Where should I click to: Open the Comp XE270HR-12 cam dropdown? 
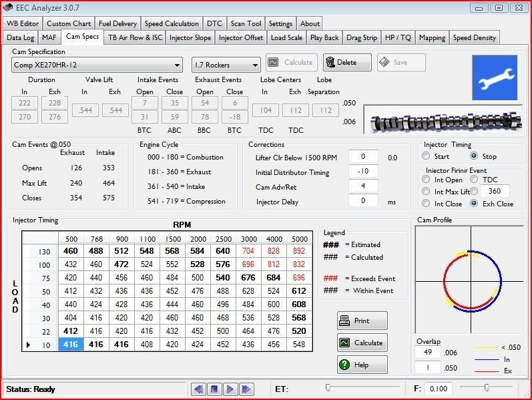97,65
